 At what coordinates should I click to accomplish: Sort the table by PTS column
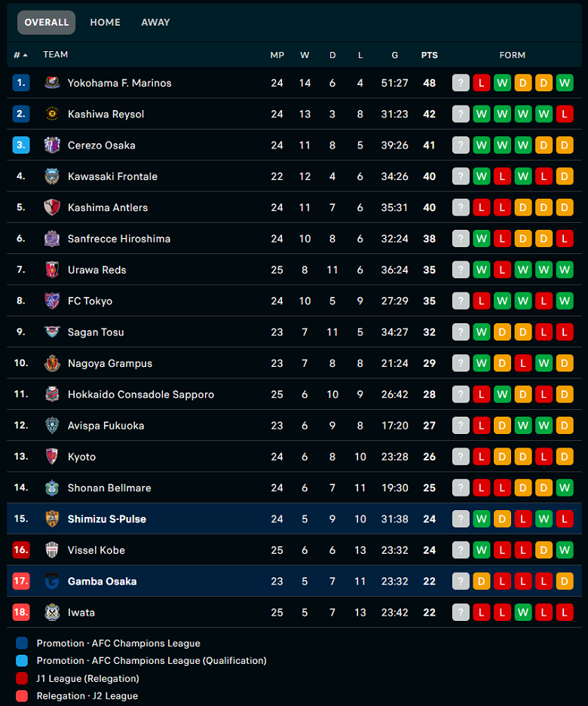[x=429, y=55]
